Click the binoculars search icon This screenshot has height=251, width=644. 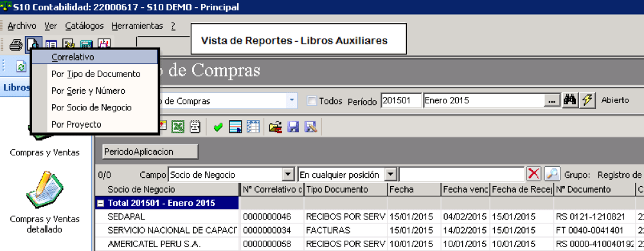point(570,100)
